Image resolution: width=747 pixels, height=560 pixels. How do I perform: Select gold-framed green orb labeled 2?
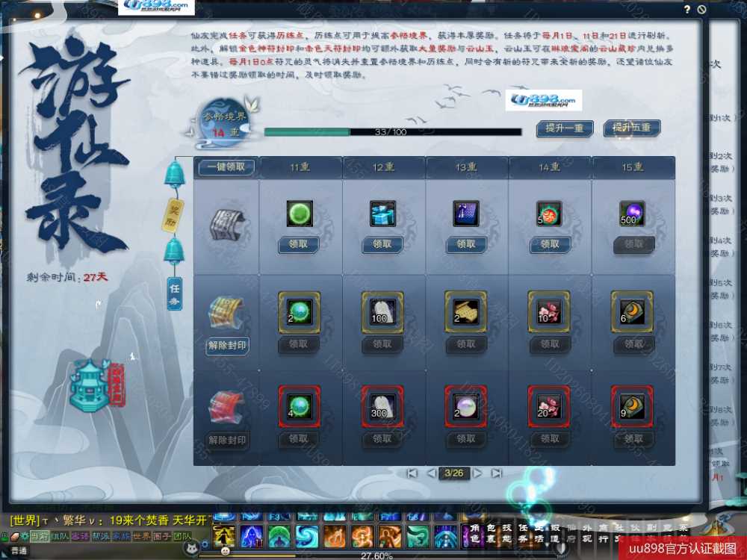tap(300, 312)
